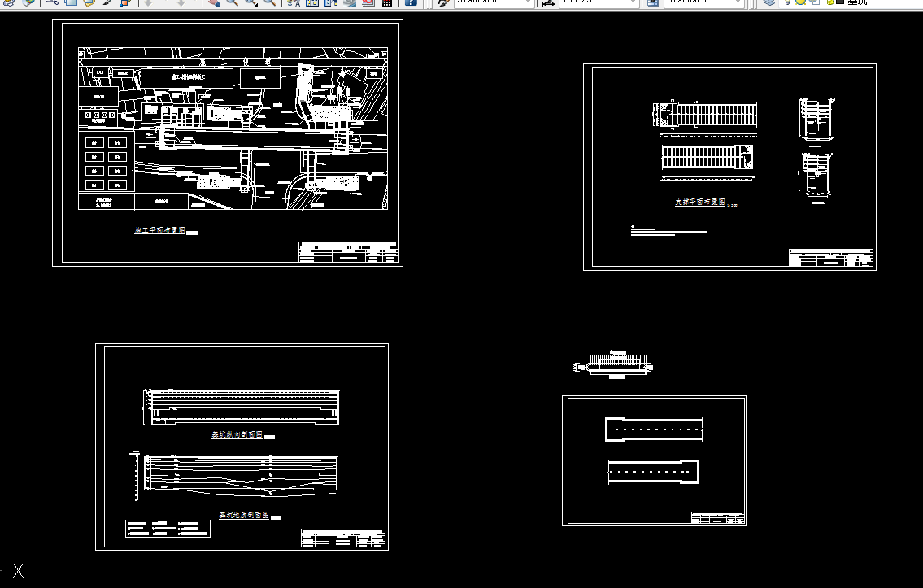923x588 pixels.
Task: Click the legend box below the geological section
Action: pyautogui.click(x=168, y=529)
